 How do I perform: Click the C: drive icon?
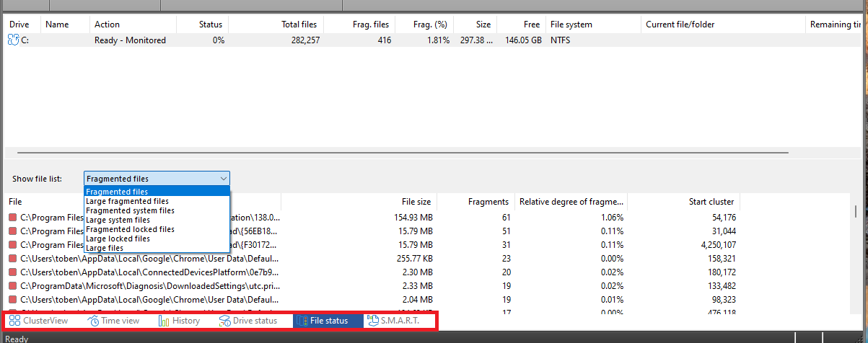click(14, 40)
